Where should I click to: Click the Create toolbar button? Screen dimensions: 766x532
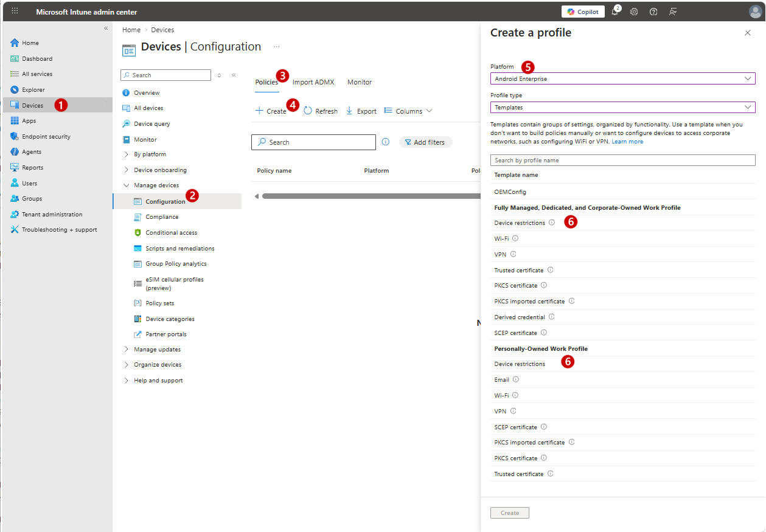271,111
